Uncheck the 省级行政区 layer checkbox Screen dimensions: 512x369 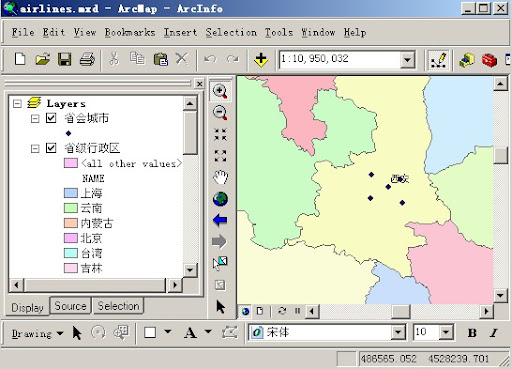pyautogui.click(x=51, y=148)
